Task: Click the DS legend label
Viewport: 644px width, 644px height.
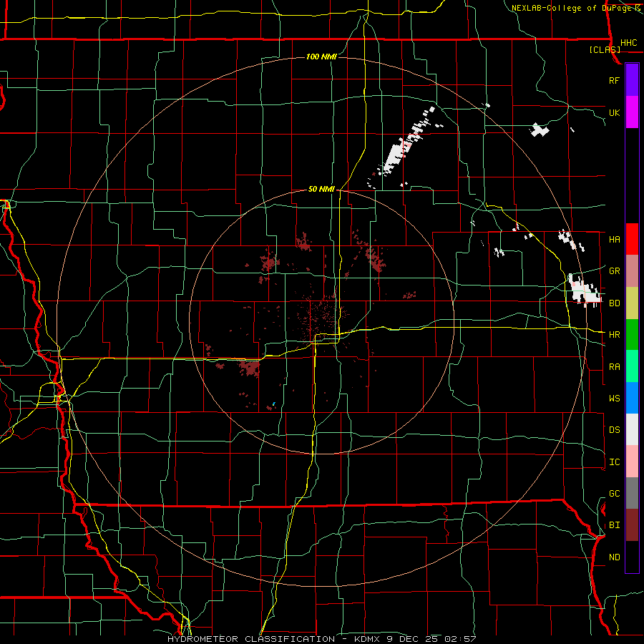Action: (x=614, y=430)
